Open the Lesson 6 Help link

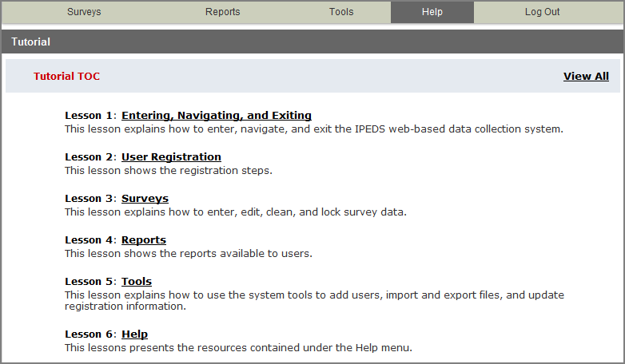click(x=134, y=334)
